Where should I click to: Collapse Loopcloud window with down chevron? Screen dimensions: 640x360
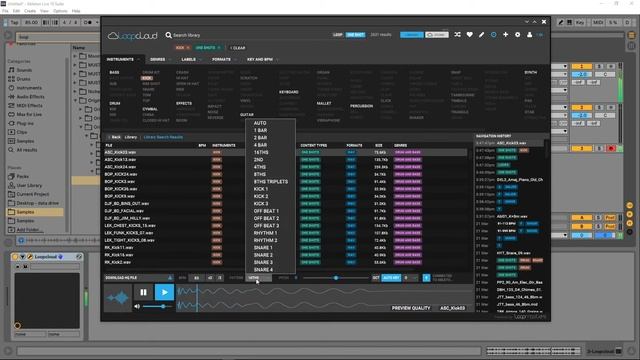(527, 22)
